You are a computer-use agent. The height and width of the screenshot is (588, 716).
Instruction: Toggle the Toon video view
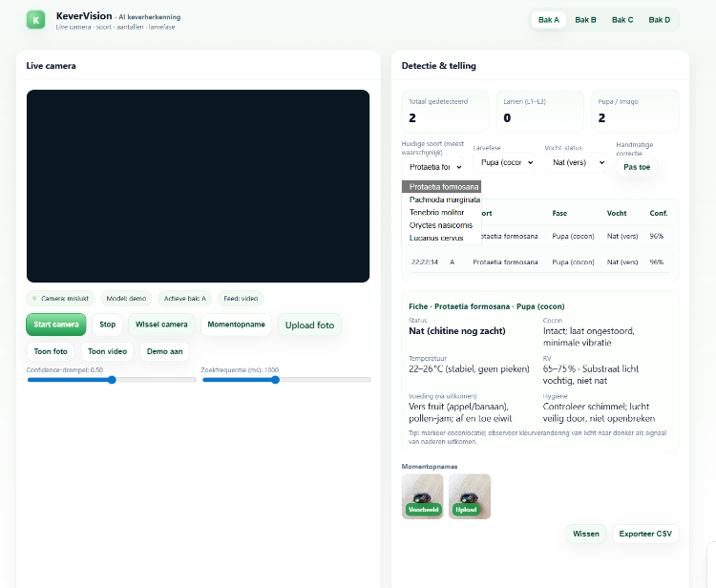pos(107,351)
